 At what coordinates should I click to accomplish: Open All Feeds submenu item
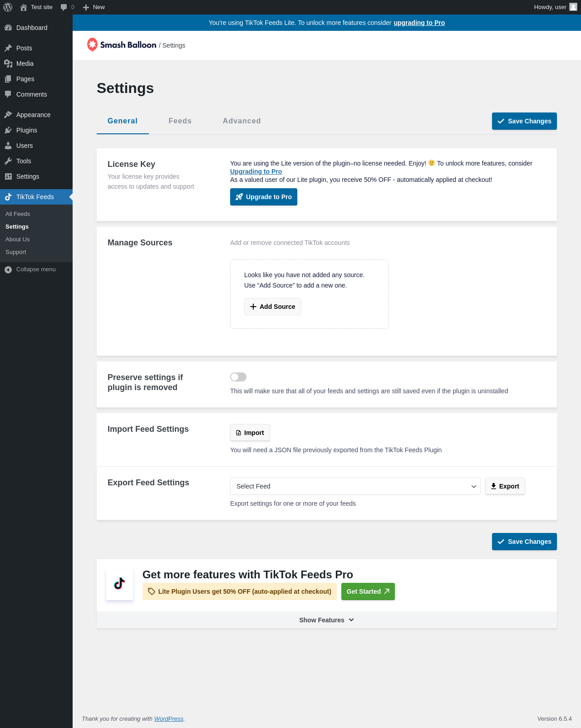pos(18,214)
